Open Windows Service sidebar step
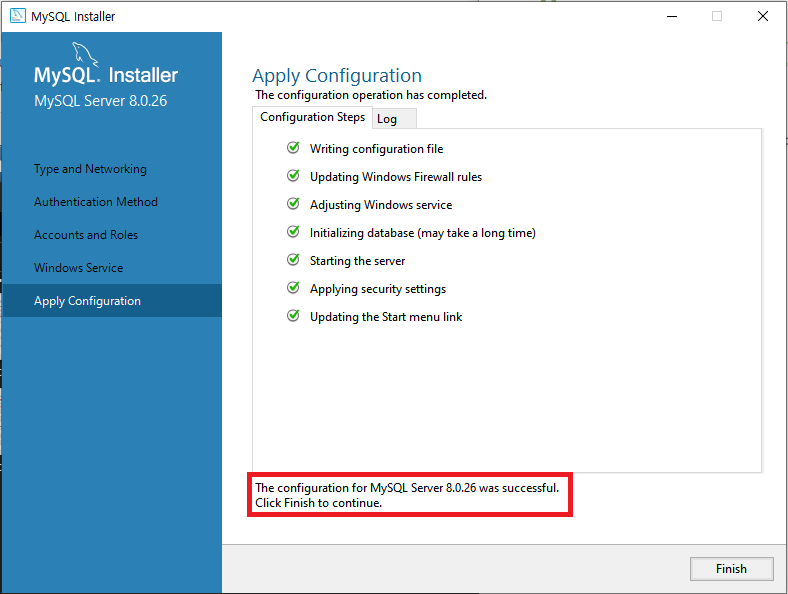Viewport: 788px width, 594px height. 78,268
